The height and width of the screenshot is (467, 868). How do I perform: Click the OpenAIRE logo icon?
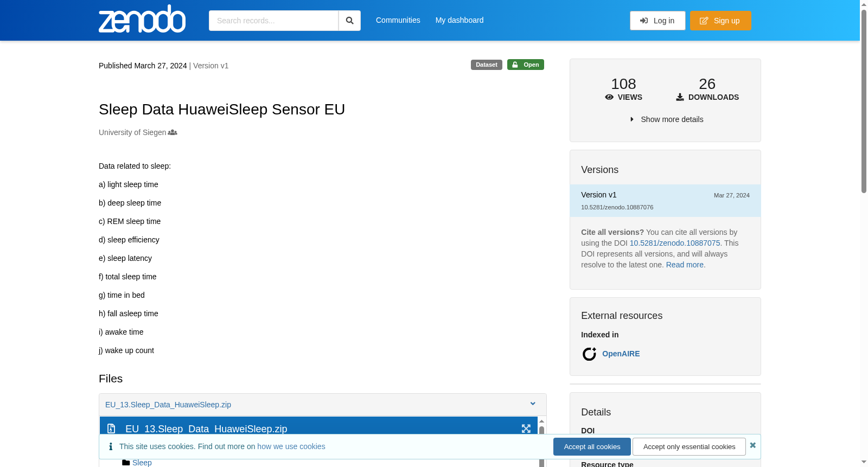click(x=589, y=354)
